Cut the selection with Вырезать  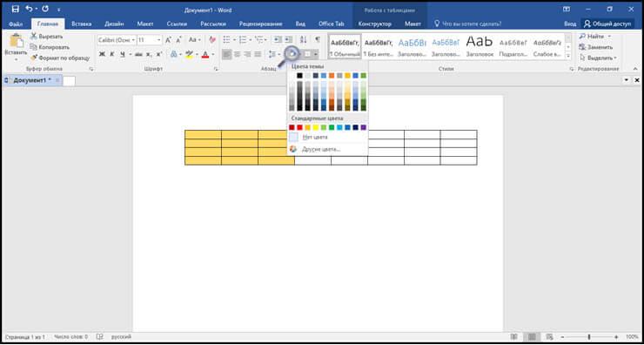click(x=46, y=37)
